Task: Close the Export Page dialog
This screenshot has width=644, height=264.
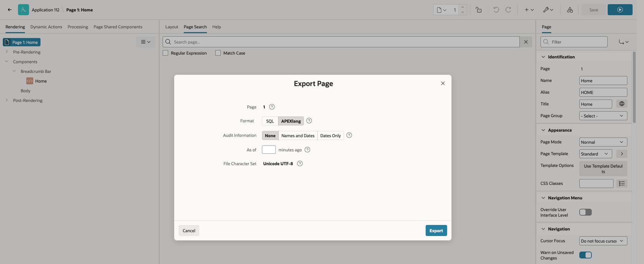Action: click(443, 83)
